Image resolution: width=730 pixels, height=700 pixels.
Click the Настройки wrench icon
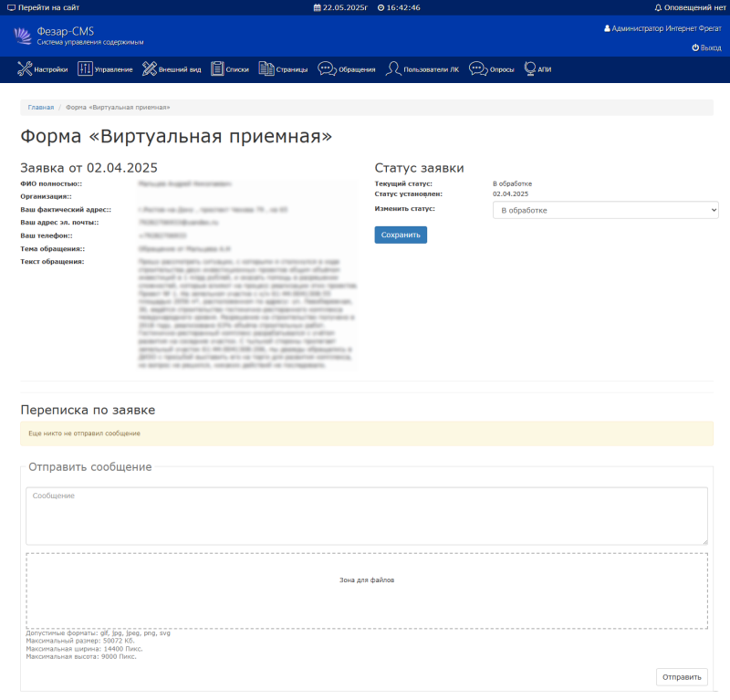25,69
